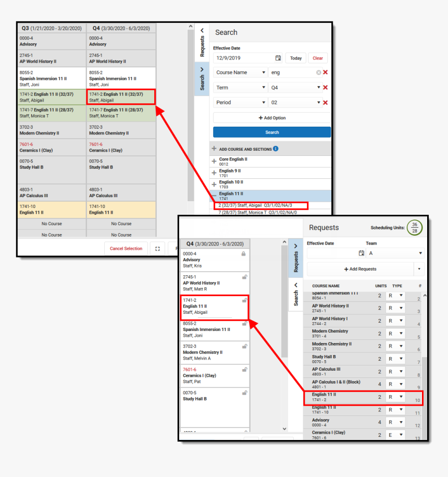Viewport: 448px width, 477px height.
Task: Open the Term filter type dropdown
Action: click(x=241, y=88)
